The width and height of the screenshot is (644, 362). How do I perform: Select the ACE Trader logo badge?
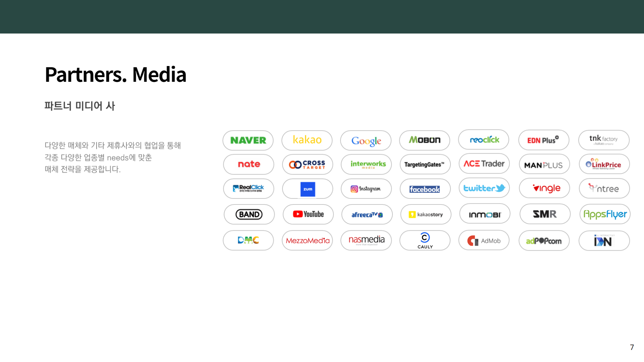pyautogui.click(x=484, y=164)
